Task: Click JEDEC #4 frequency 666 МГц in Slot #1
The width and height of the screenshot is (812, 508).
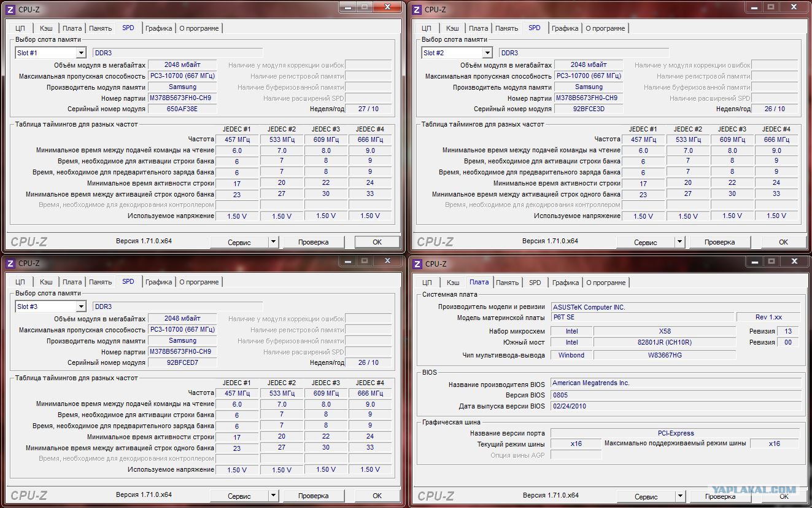Action: (x=370, y=139)
